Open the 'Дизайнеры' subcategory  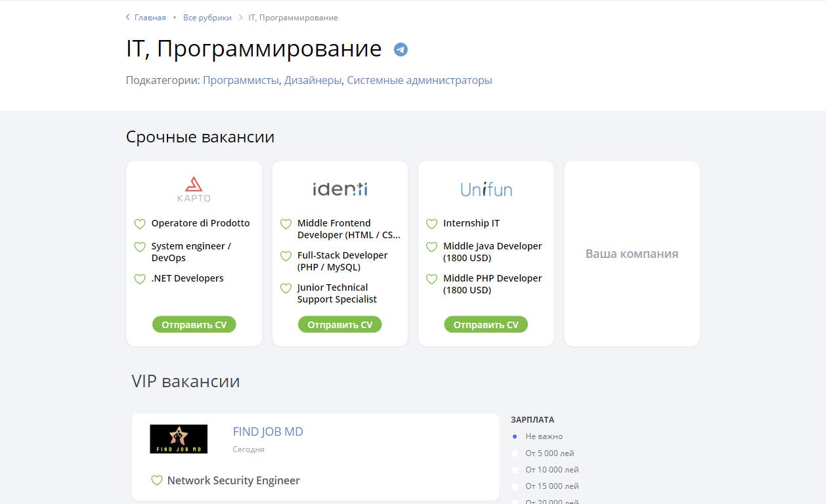click(313, 81)
